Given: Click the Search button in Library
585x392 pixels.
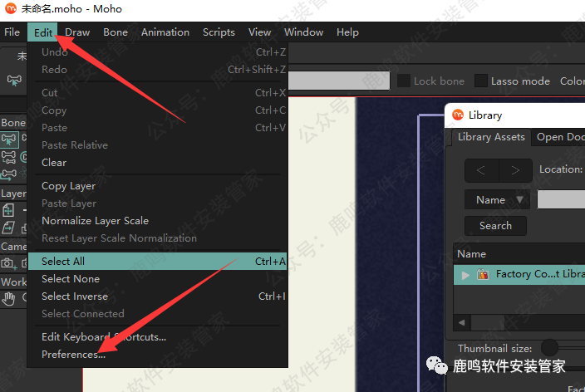Looking at the screenshot, I should point(495,226).
